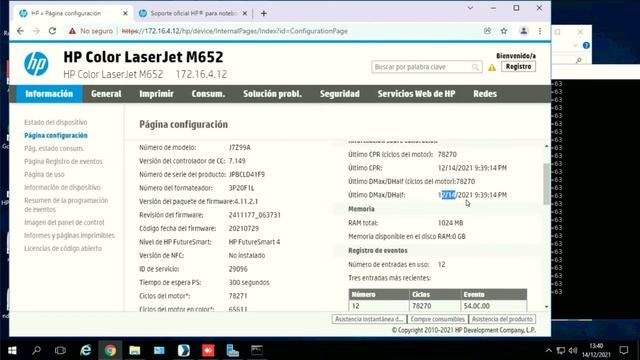Open the Solución probl. tab
The image size is (640, 360).
(272, 94)
